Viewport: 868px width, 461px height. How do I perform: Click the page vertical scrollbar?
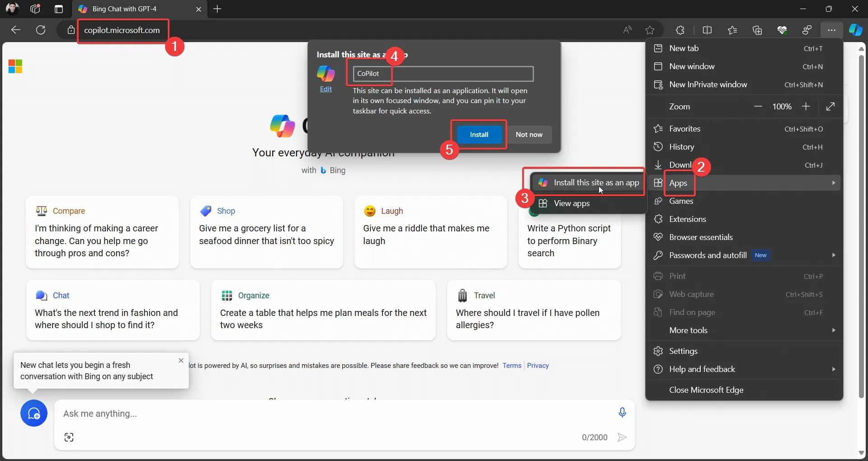(861, 226)
